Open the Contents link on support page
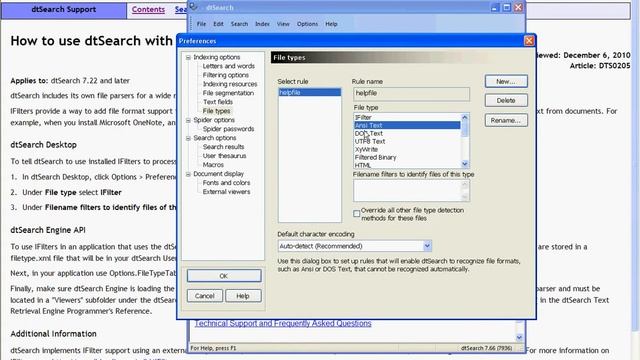Viewport: 640px width, 360px height. (x=148, y=9)
